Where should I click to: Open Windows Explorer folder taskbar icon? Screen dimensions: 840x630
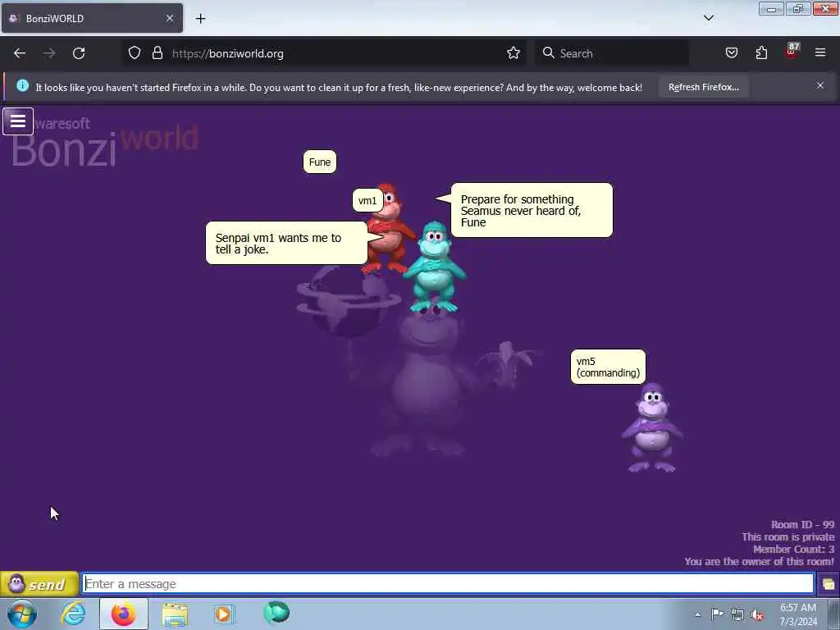point(175,614)
